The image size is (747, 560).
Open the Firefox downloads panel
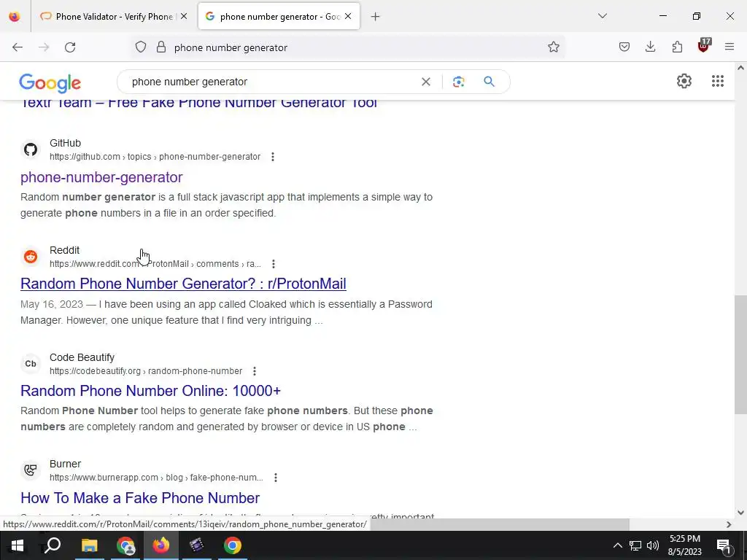tap(650, 47)
